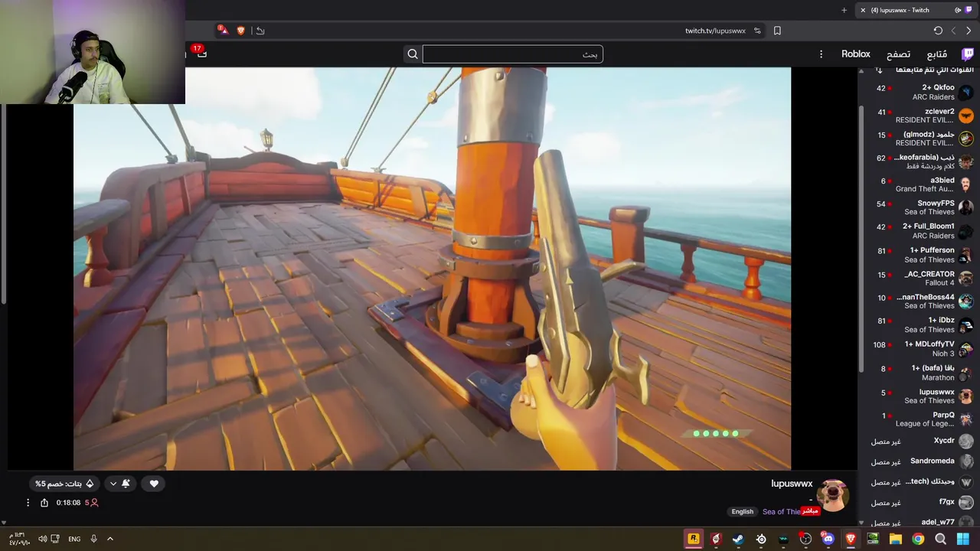980x551 pixels.
Task: Click the English language tag
Action: point(742,511)
